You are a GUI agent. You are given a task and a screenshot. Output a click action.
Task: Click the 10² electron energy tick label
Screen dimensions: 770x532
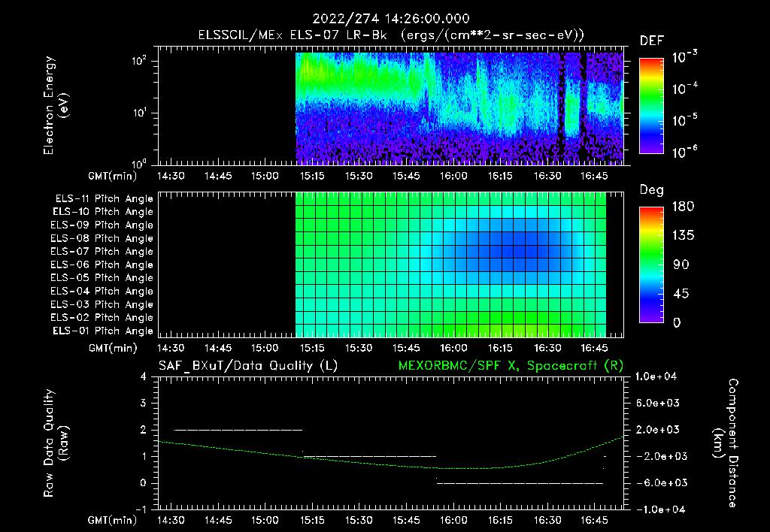pyautogui.click(x=139, y=61)
